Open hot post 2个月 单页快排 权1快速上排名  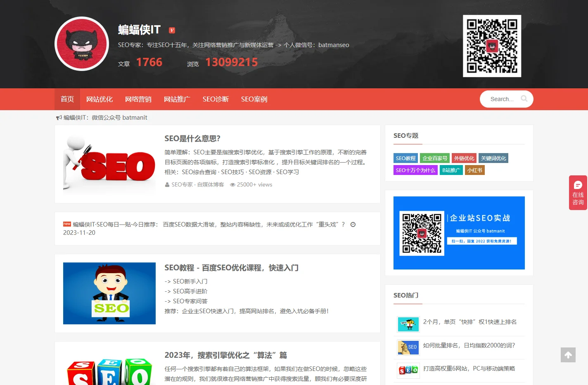(470, 322)
